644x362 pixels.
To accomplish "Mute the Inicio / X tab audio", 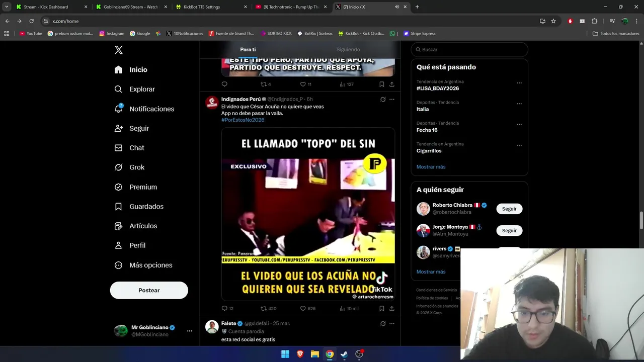I will coord(397,7).
